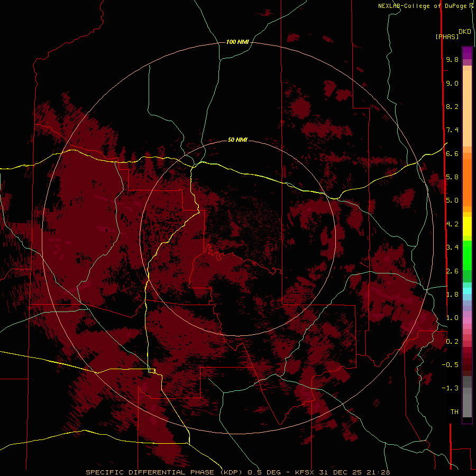This screenshot has height=476, width=476.
Task: Click the 4.2 value on the scale
Action: (x=452, y=224)
